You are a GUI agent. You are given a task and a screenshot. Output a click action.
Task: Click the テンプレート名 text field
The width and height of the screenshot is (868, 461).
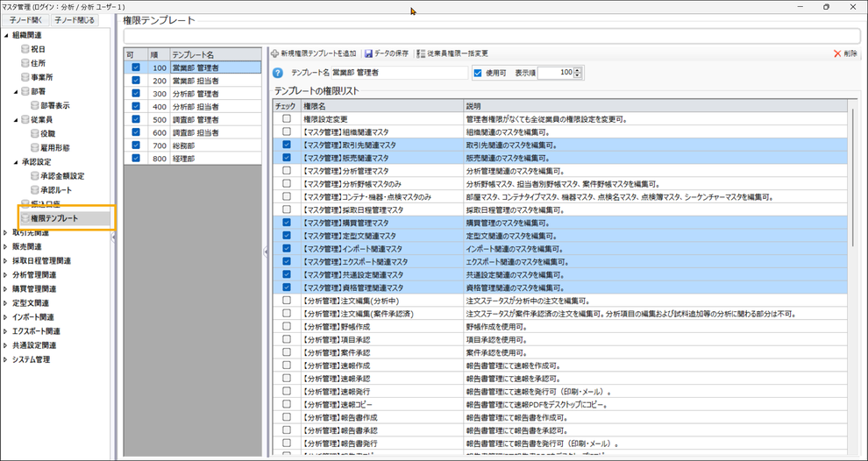399,73
